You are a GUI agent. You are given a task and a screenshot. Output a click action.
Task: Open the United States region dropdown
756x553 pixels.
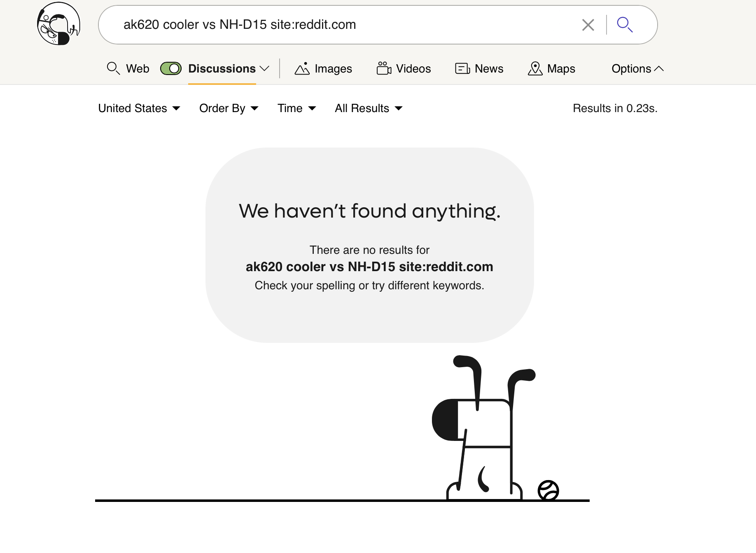[x=139, y=108]
